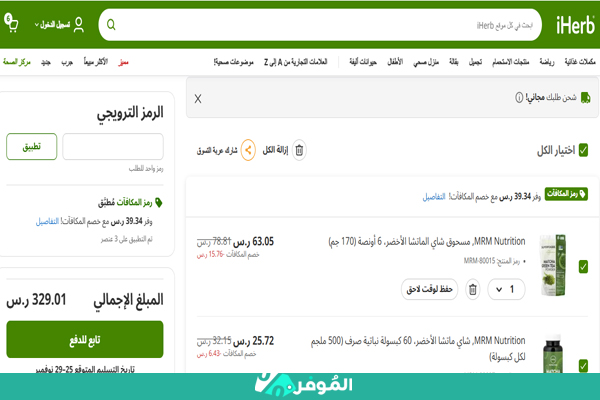Open the بقالة menu
Screen dimensions: 600x400
[x=454, y=62]
